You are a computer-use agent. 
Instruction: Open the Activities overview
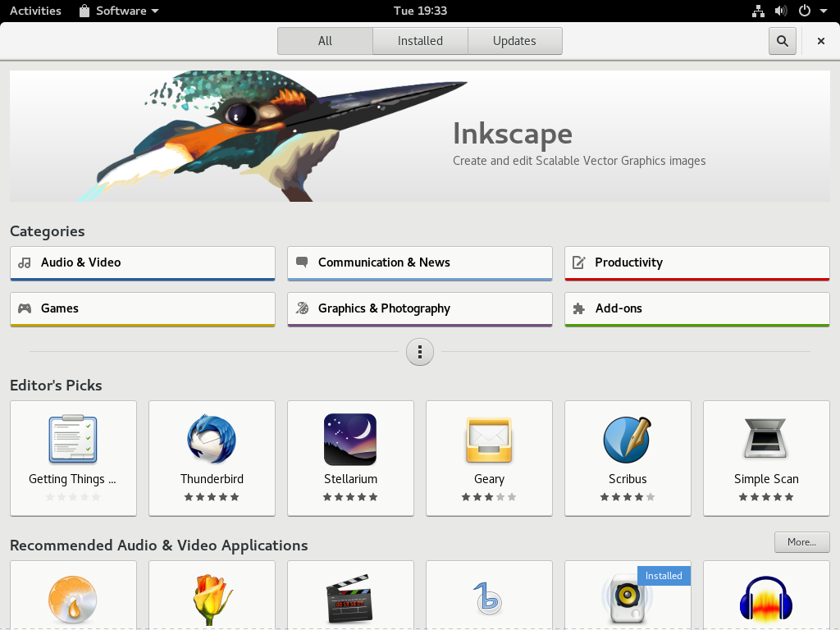35,11
